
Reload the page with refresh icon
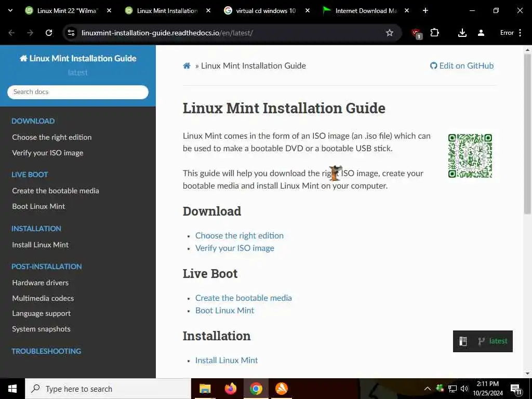tap(49, 33)
